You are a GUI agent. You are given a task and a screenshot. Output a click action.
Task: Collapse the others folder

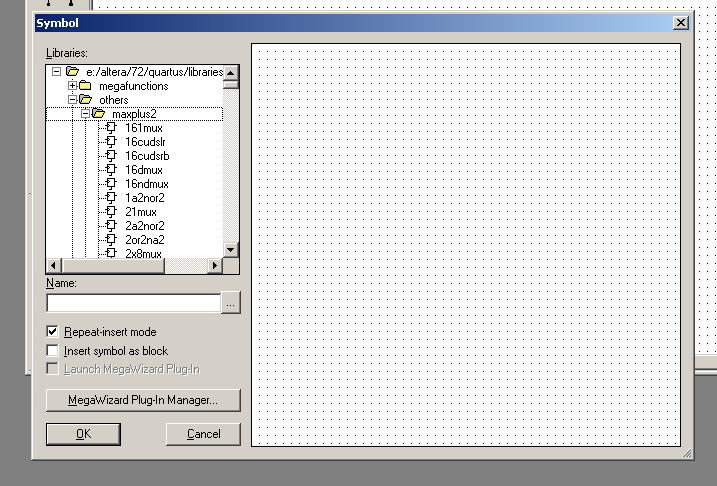pyautogui.click(x=72, y=99)
